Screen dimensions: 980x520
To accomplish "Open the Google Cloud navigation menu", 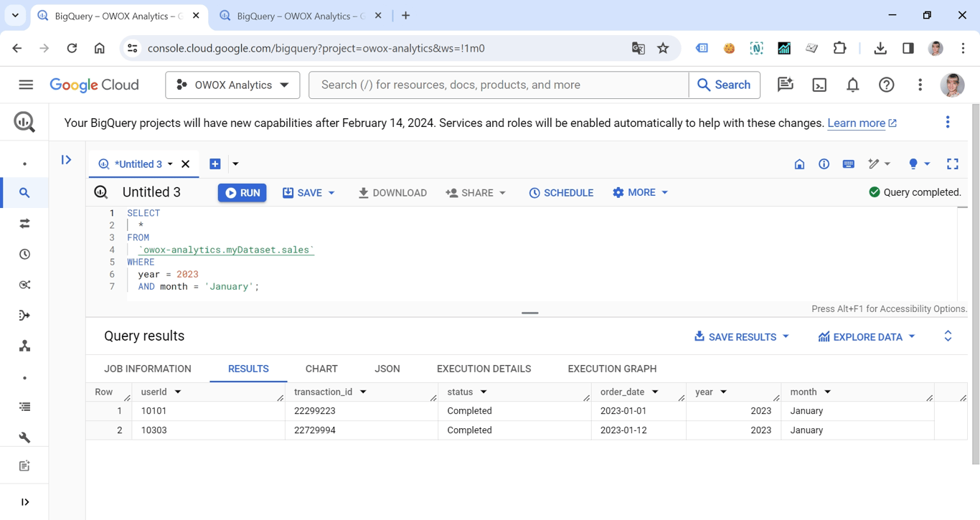I will point(26,85).
